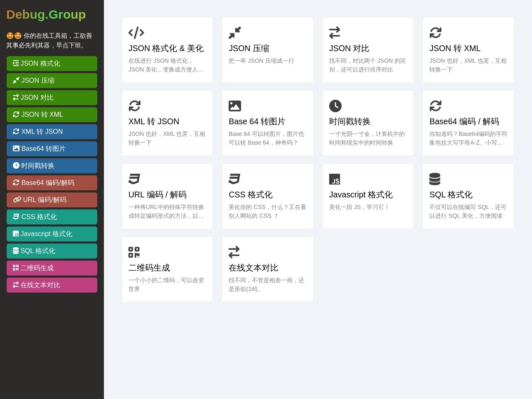Open URL 编码/解码 in the sidebar
The width and height of the screenshot is (532, 399).
pyautogui.click(x=52, y=200)
